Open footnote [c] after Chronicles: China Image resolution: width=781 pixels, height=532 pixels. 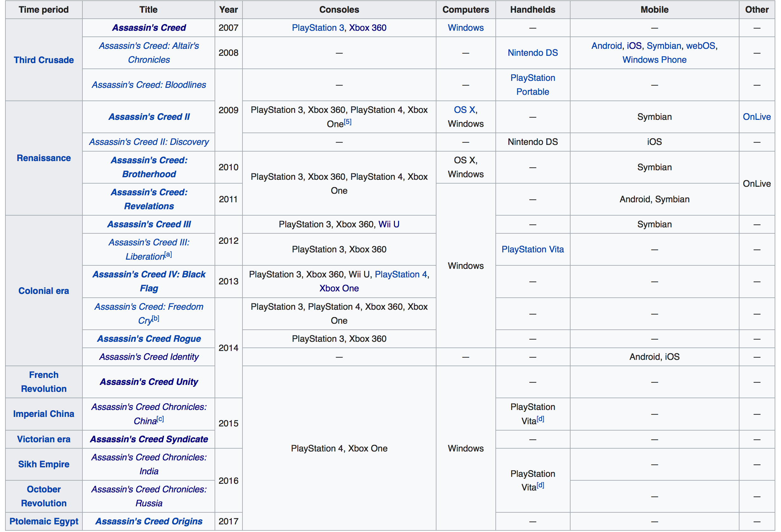tap(160, 419)
